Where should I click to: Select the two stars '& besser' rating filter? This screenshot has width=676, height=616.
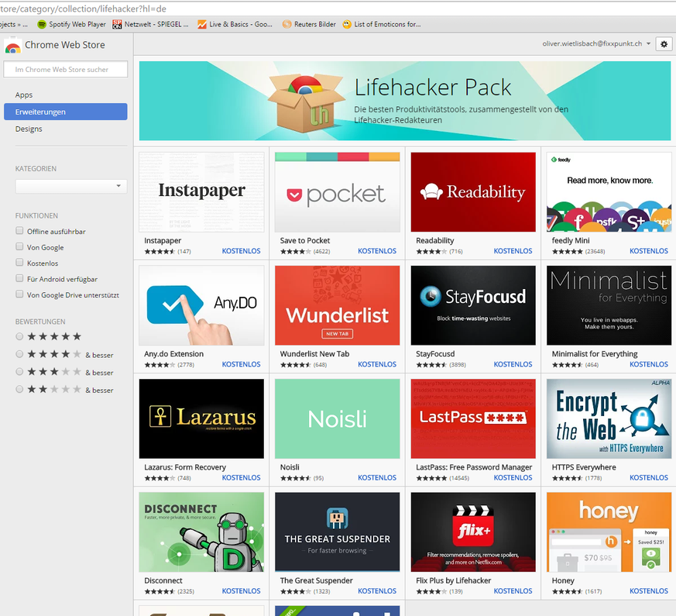coord(19,390)
